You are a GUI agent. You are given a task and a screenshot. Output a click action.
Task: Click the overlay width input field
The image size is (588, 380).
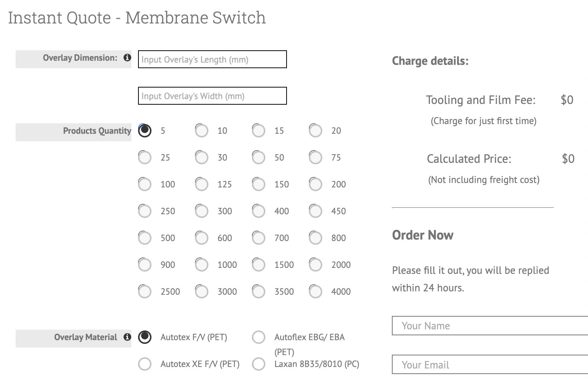[212, 96]
